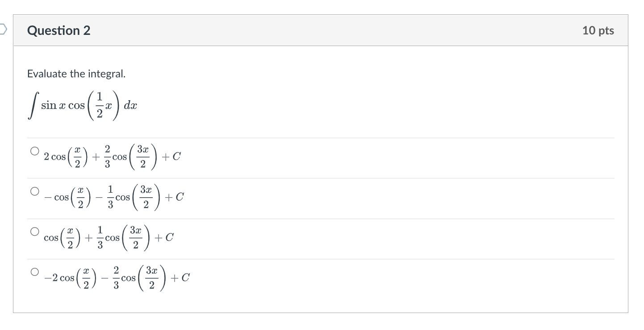Click the answer text 2cos(x/2) + 2/3 cos(3x/2) + C
644x330 pixels.
pyautogui.click(x=112, y=157)
